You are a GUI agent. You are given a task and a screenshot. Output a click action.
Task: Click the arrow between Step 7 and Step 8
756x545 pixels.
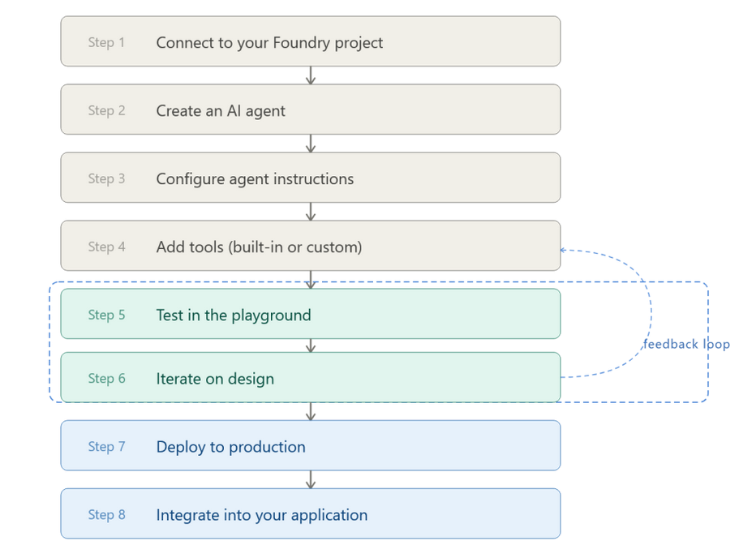tap(311, 479)
